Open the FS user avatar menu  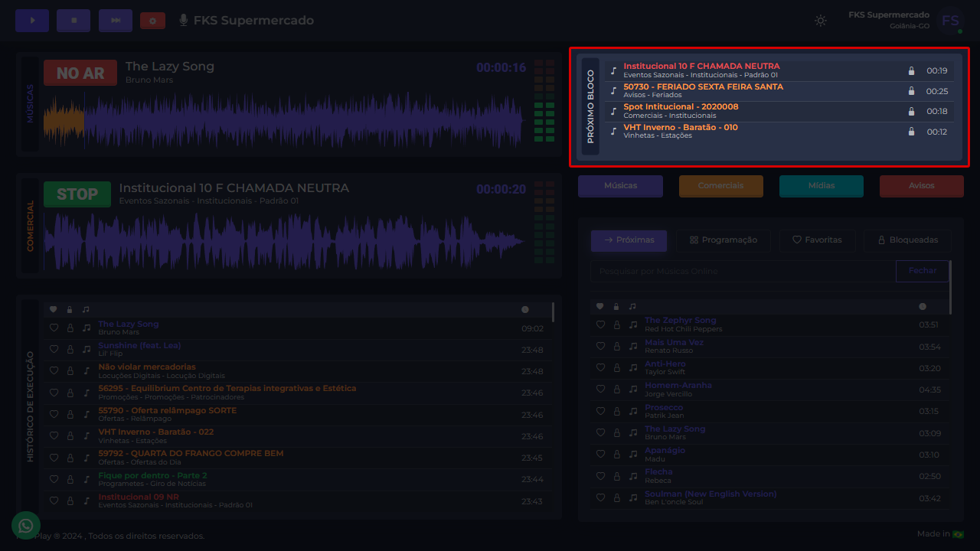(x=950, y=21)
